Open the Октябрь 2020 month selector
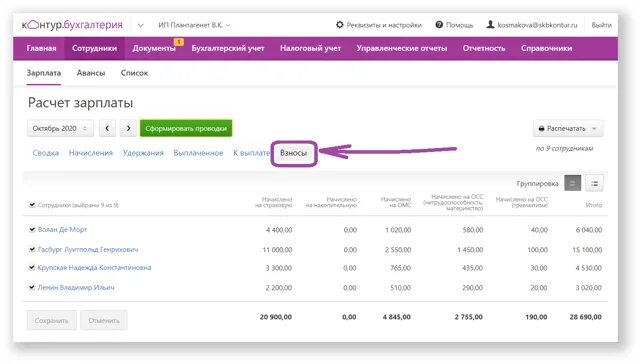This screenshot has width=640, height=364. coord(60,128)
